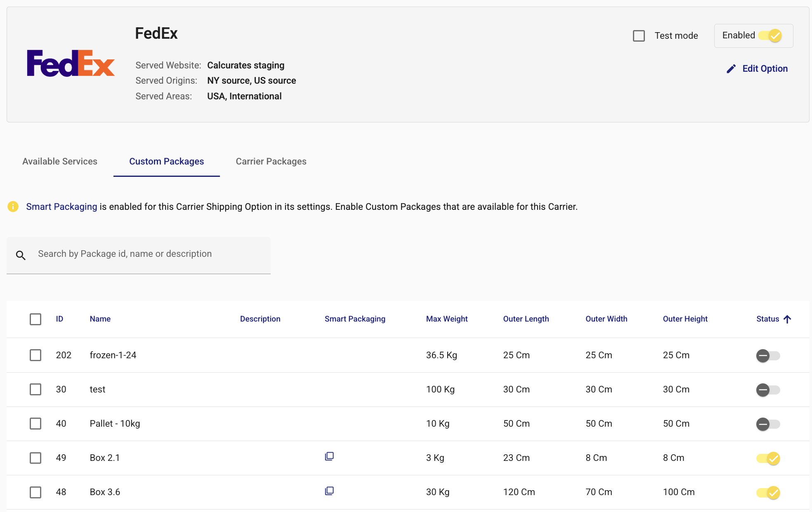Sort by Outer Height column header
Image resolution: width=812 pixels, height=512 pixels.
[685, 319]
